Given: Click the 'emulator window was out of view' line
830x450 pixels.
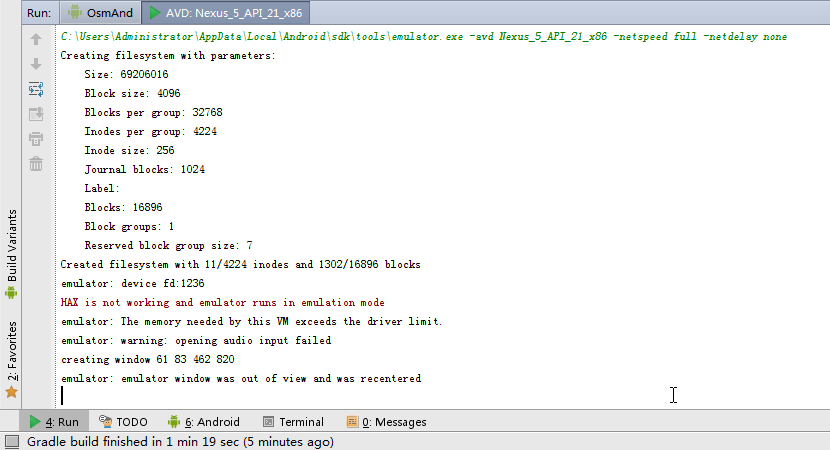Looking at the screenshot, I should tap(241, 379).
